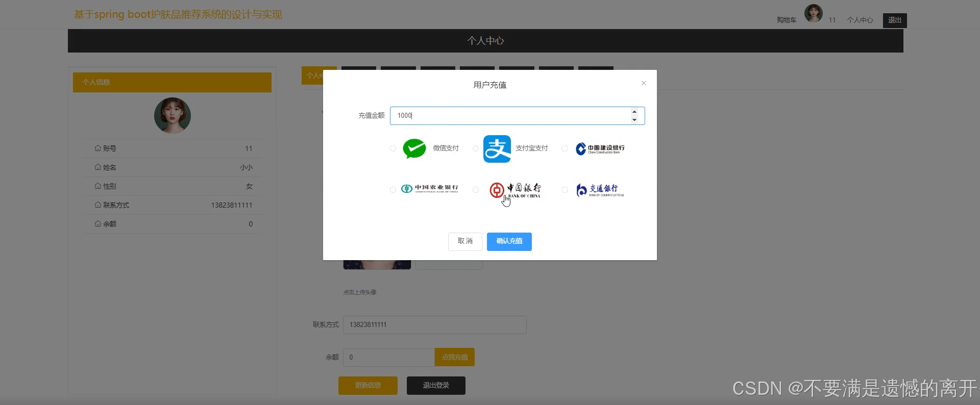Select Bank of Communications radio button
This screenshot has width=980, height=405.
click(x=565, y=190)
